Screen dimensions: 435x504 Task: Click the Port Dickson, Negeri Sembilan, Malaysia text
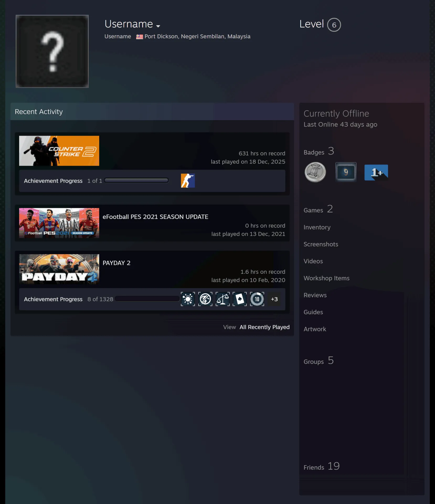click(x=197, y=36)
